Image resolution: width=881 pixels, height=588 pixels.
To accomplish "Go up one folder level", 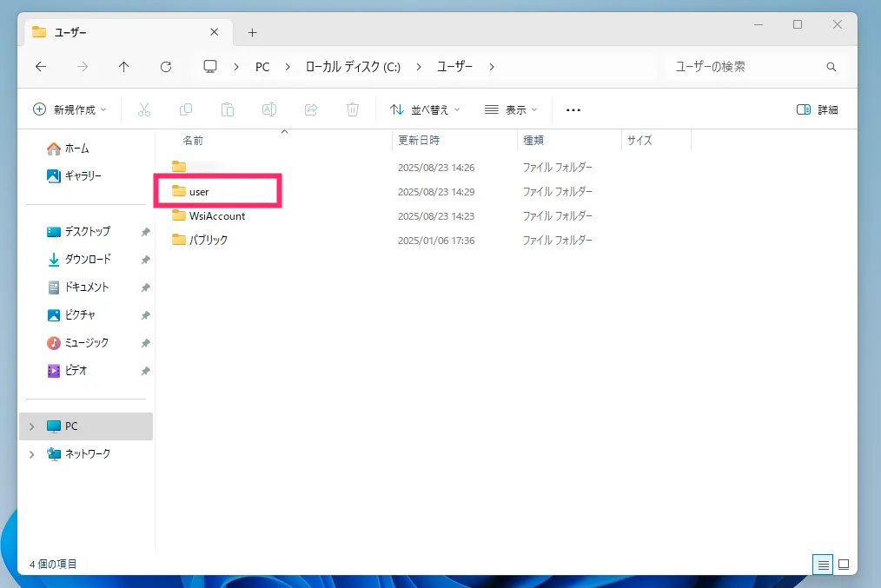I will pos(123,67).
